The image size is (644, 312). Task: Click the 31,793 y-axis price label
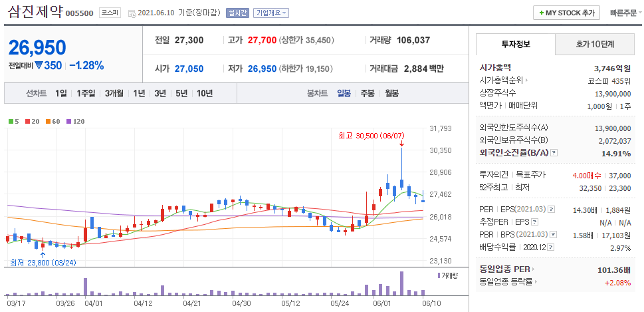pyautogui.click(x=440, y=128)
